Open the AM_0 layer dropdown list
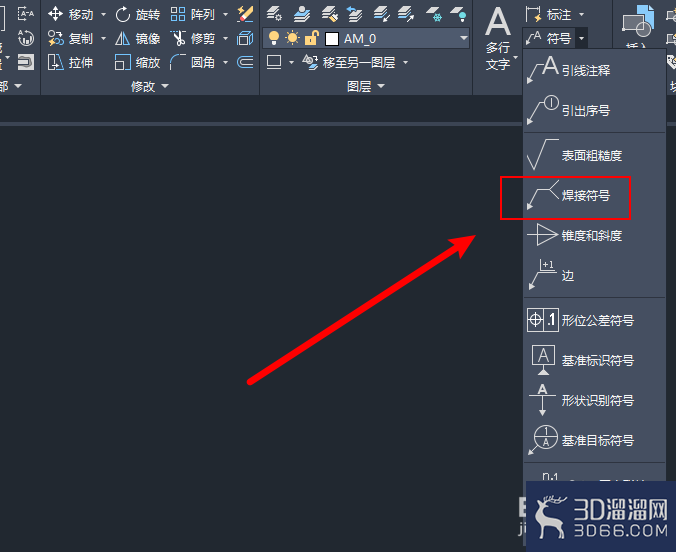The height and width of the screenshot is (552, 676). point(464,38)
